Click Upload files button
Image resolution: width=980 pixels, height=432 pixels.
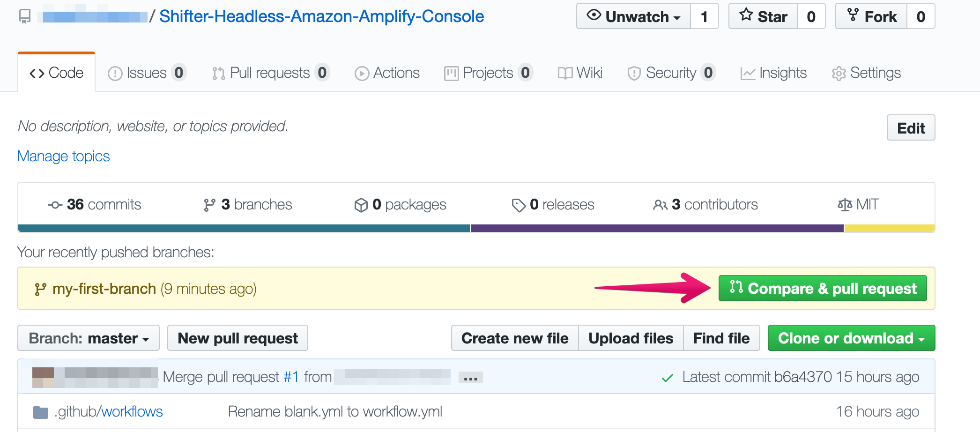tap(631, 338)
